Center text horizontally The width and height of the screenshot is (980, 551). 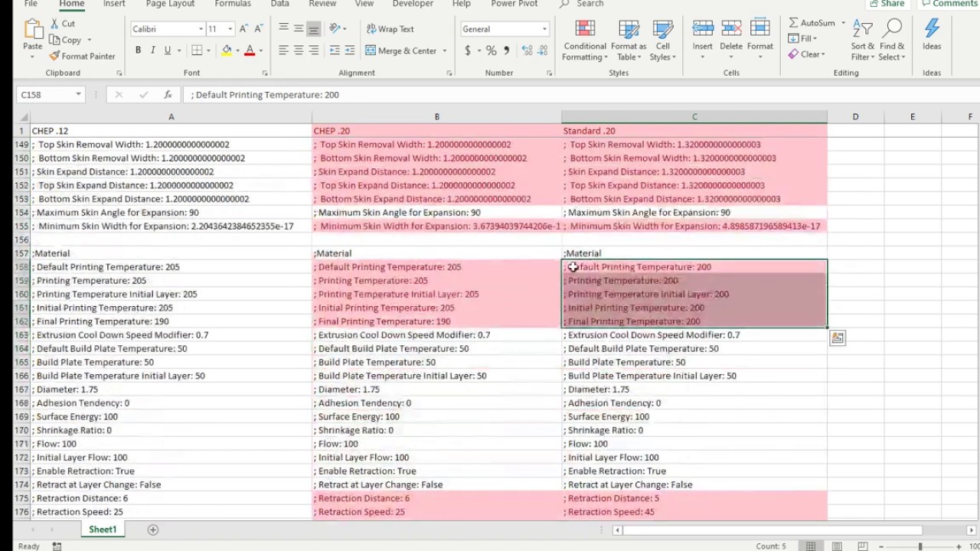click(299, 51)
